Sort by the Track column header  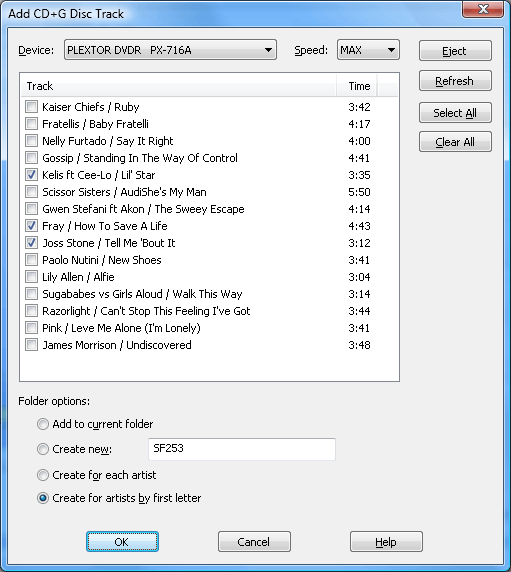click(178, 86)
